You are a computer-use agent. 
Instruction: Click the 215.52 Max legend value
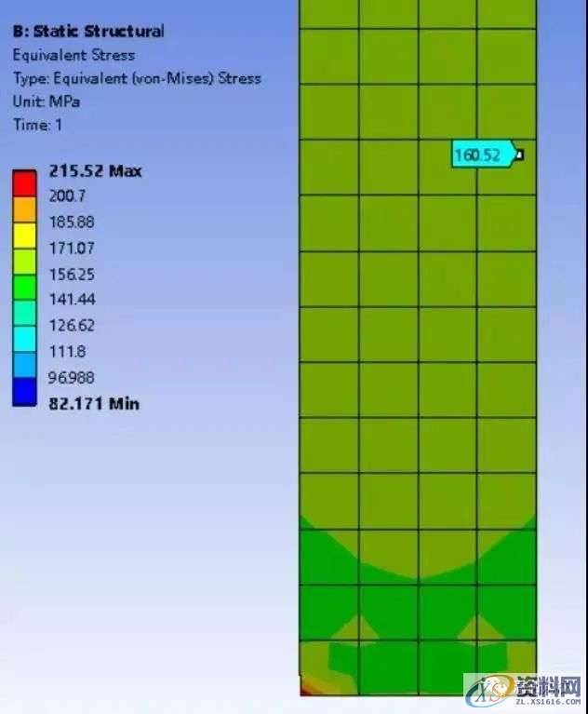(95, 170)
